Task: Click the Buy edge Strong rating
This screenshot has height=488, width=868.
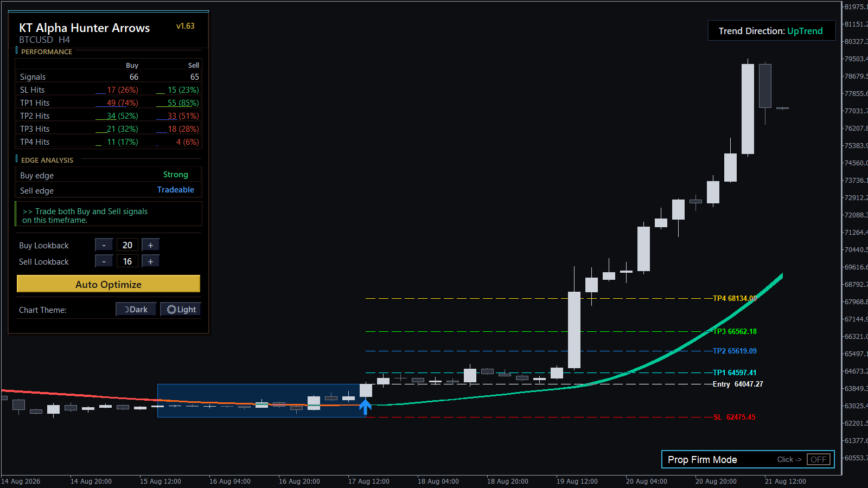Action: point(176,175)
